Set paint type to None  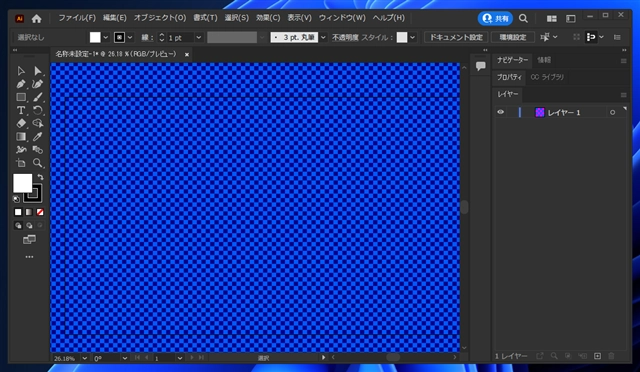(40, 212)
